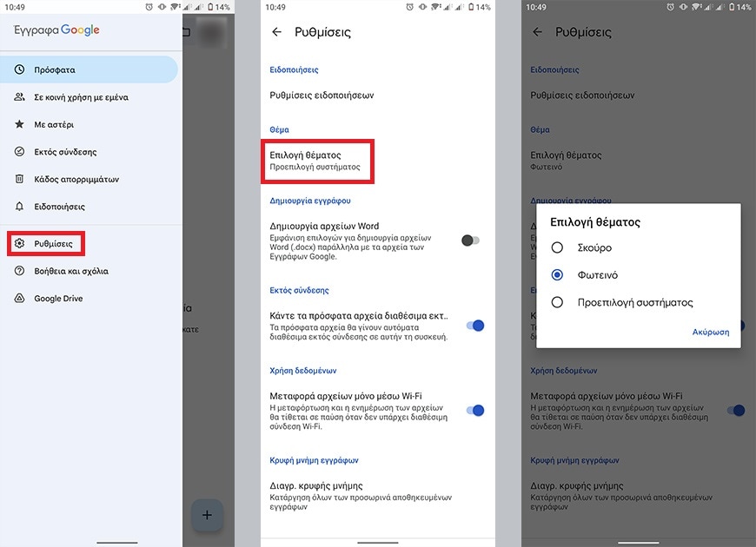Enable the Δημιουργία αρχείων Word toggle
The height and width of the screenshot is (547, 756).
coord(470,240)
